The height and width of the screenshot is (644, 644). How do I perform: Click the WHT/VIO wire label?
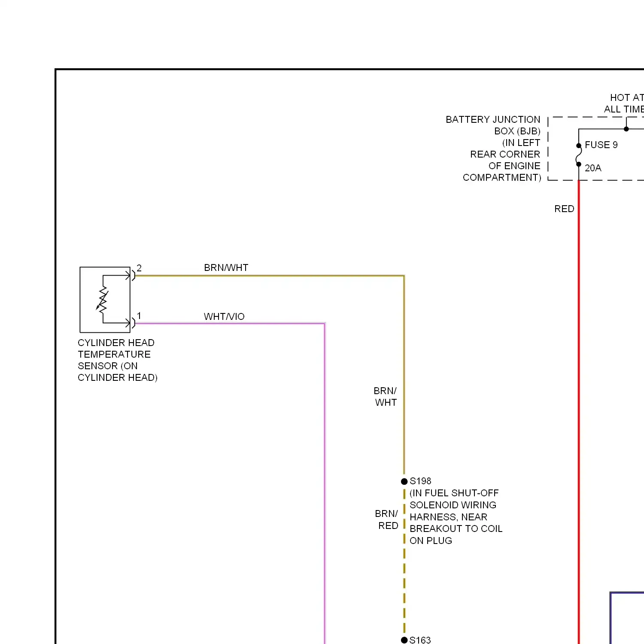pos(224,316)
